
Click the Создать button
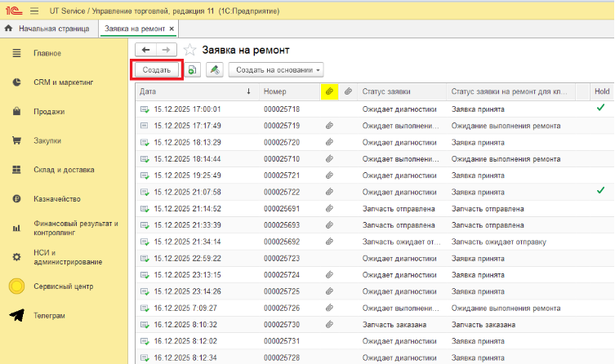click(156, 70)
